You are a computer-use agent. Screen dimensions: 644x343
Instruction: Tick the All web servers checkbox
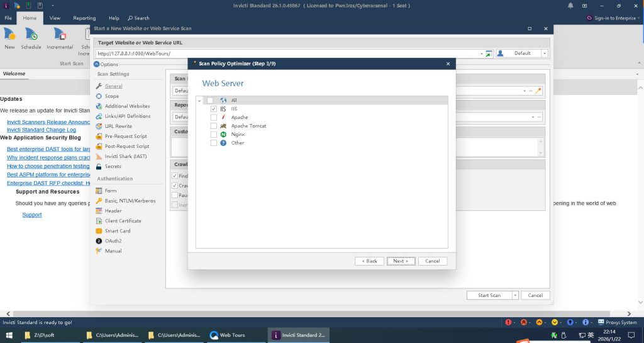click(210, 101)
